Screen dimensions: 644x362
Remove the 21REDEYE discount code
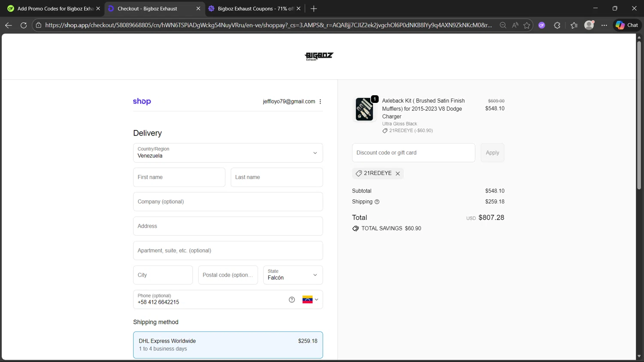click(x=398, y=174)
